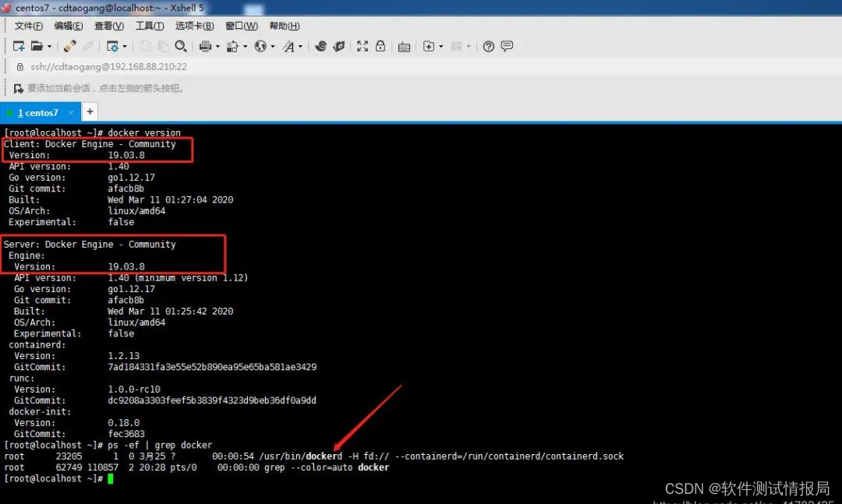Open the 文件(F) menu

(29, 26)
